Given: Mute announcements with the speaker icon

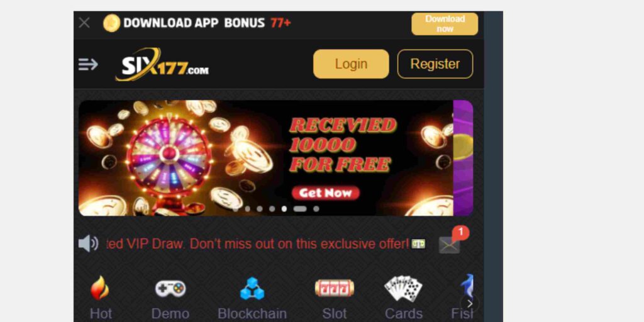Looking at the screenshot, I should tap(88, 244).
